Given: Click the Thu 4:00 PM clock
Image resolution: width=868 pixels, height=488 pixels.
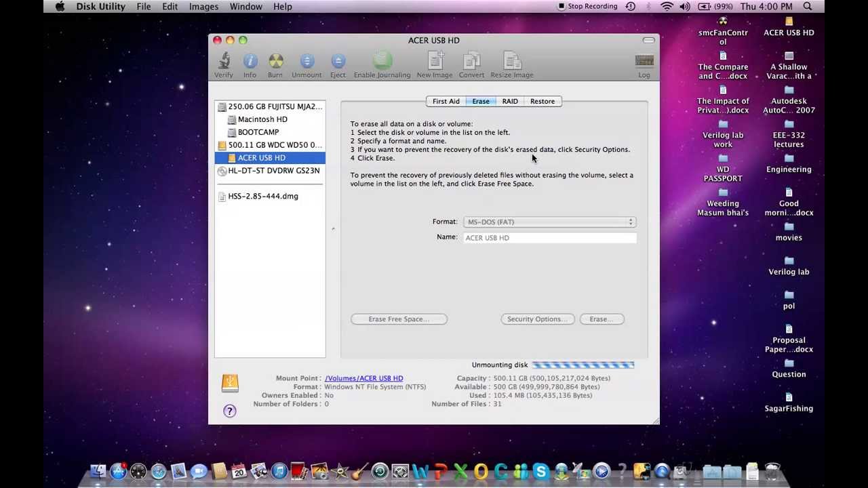Looking at the screenshot, I should click(x=766, y=6).
